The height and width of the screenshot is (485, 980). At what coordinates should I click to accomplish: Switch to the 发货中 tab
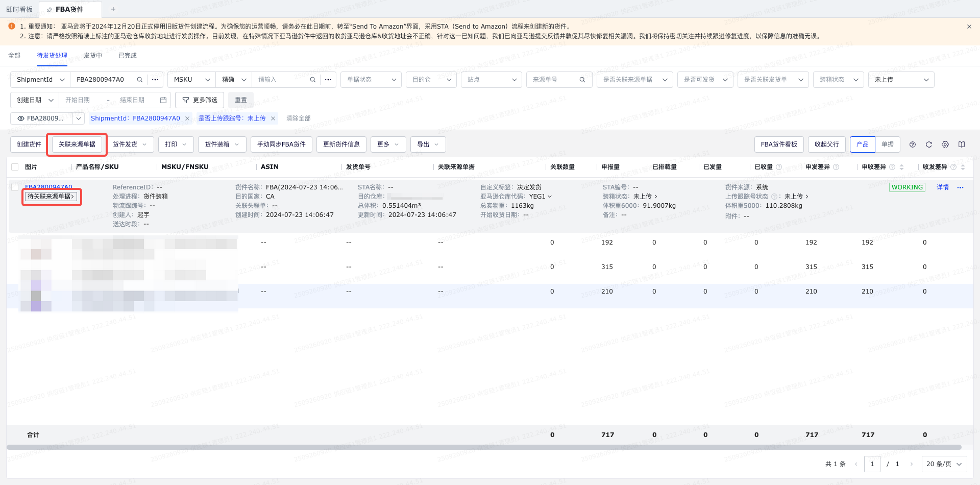[93, 56]
